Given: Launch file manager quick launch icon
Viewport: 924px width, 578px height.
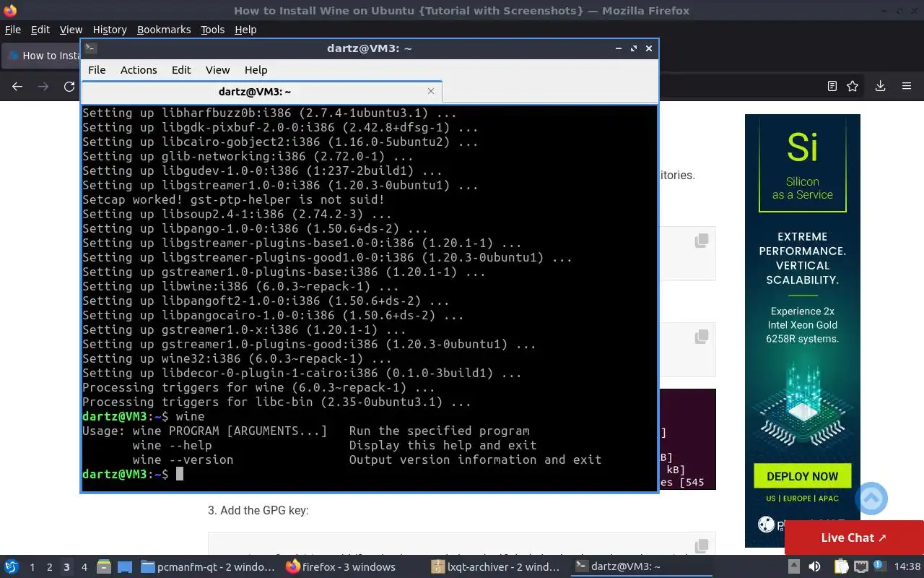Looking at the screenshot, I should click(104, 567).
